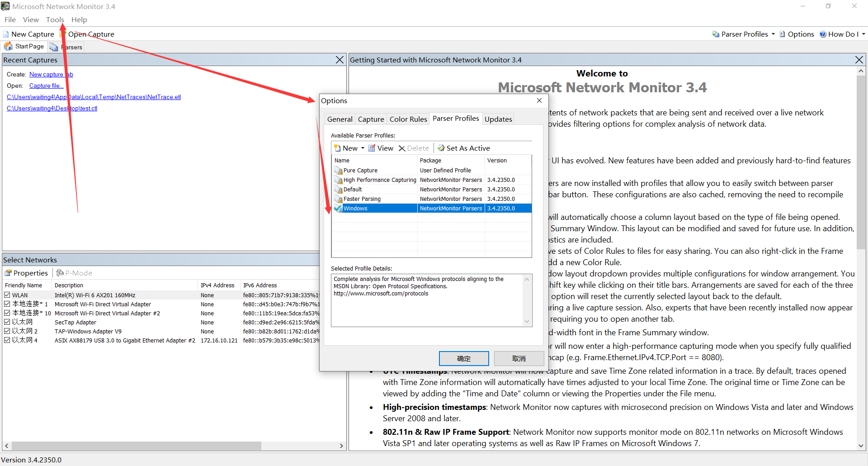Viewport: 868px width, 466px height.
Task: Expand the New profile dropdown arrow
Action: click(x=363, y=148)
